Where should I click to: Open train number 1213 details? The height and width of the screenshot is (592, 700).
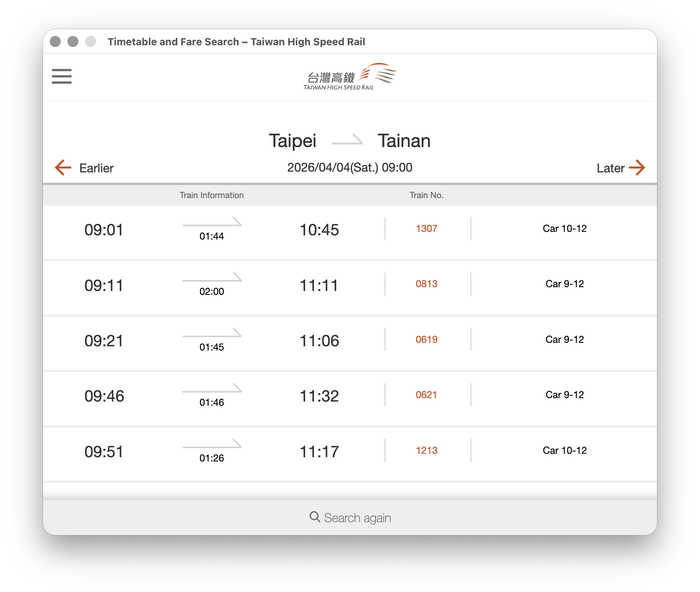pos(426,451)
